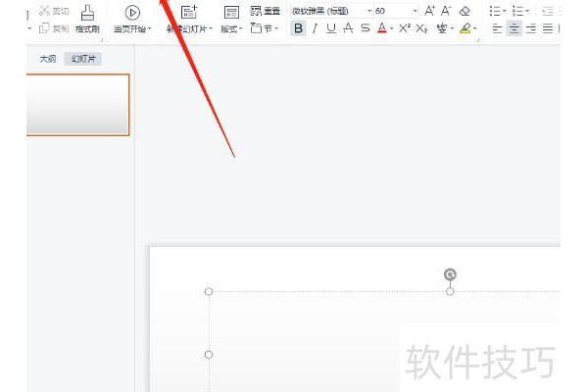Click the Reset (重置) slide button
The height and width of the screenshot is (392, 588).
[266, 11]
